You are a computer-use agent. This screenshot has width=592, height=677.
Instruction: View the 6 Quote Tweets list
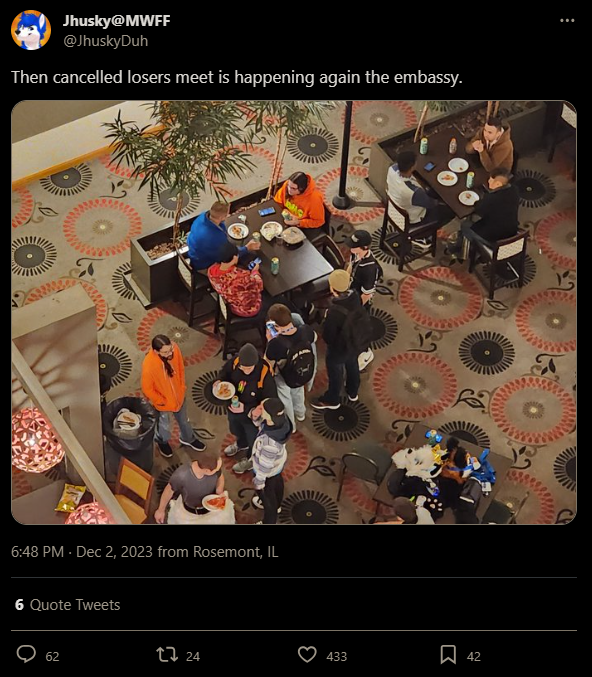(x=67, y=605)
